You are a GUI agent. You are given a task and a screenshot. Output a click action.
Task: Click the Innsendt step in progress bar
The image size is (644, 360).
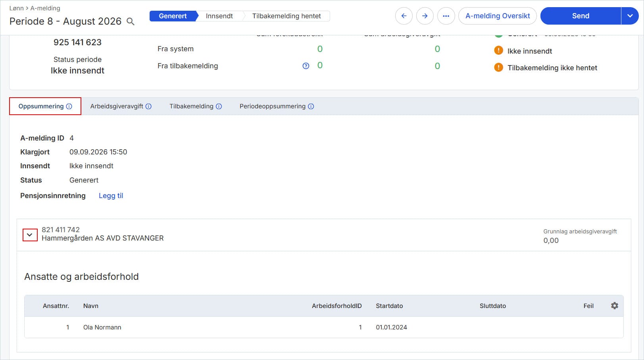tap(219, 16)
